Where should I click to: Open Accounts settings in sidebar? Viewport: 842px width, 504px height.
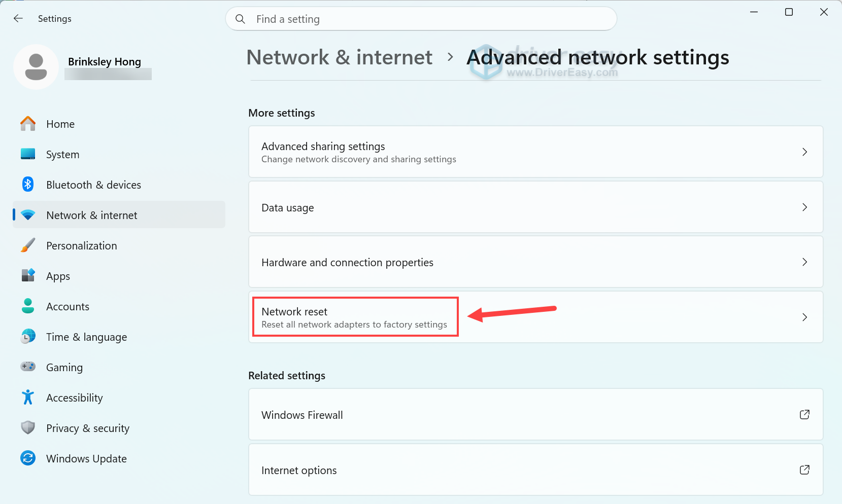coord(119,306)
